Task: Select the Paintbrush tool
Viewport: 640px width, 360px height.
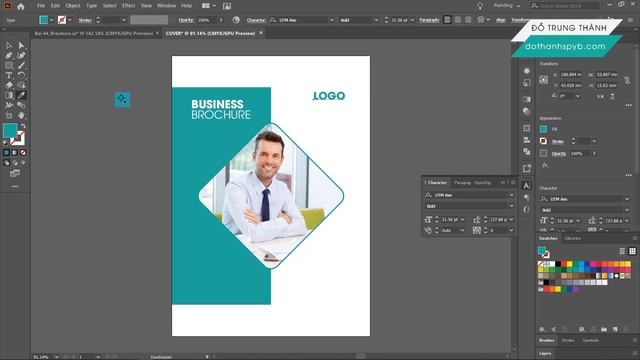Action: (x=21, y=65)
